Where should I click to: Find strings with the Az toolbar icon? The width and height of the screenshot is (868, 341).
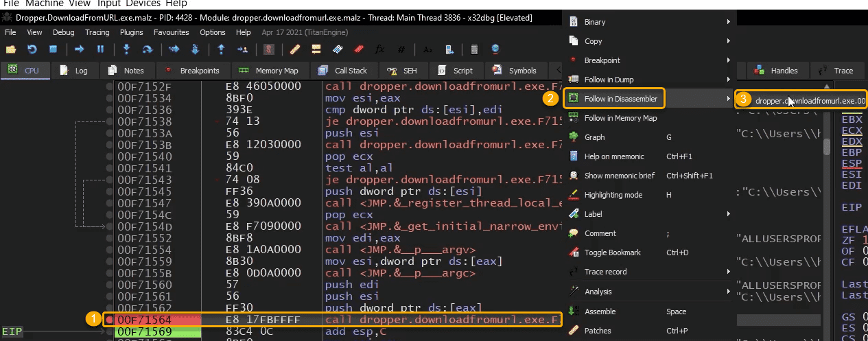pyautogui.click(x=427, y=49)
